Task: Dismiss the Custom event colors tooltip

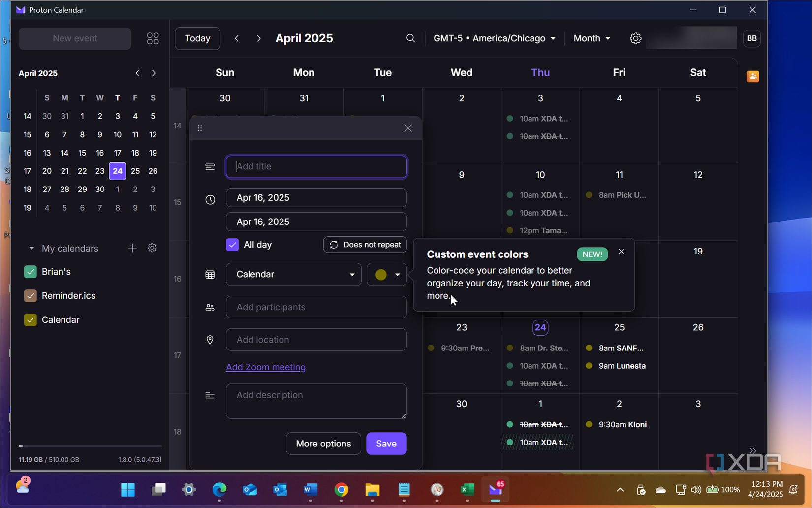Action: (622, 252)
